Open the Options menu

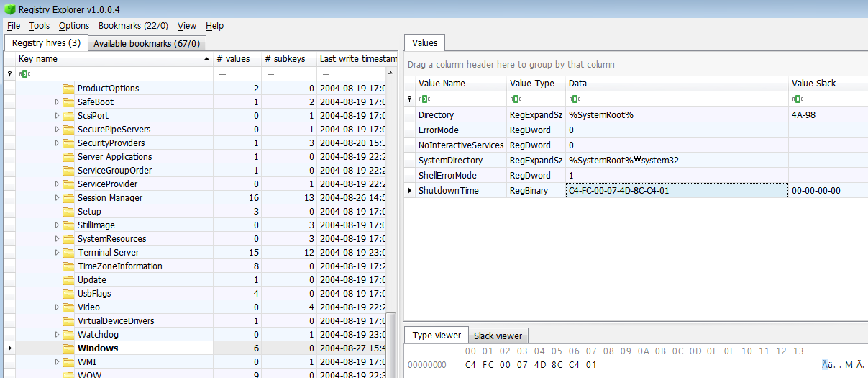point(74,26)
